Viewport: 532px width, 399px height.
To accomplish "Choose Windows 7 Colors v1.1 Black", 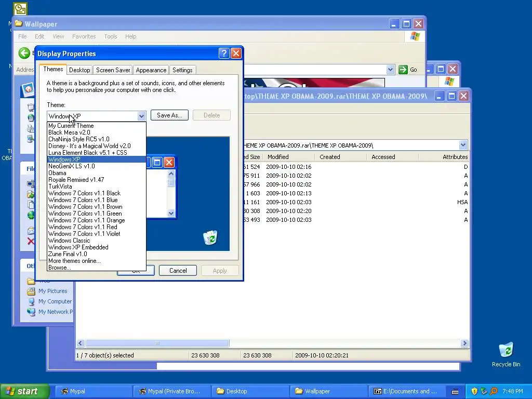I will tap(96, 193).
